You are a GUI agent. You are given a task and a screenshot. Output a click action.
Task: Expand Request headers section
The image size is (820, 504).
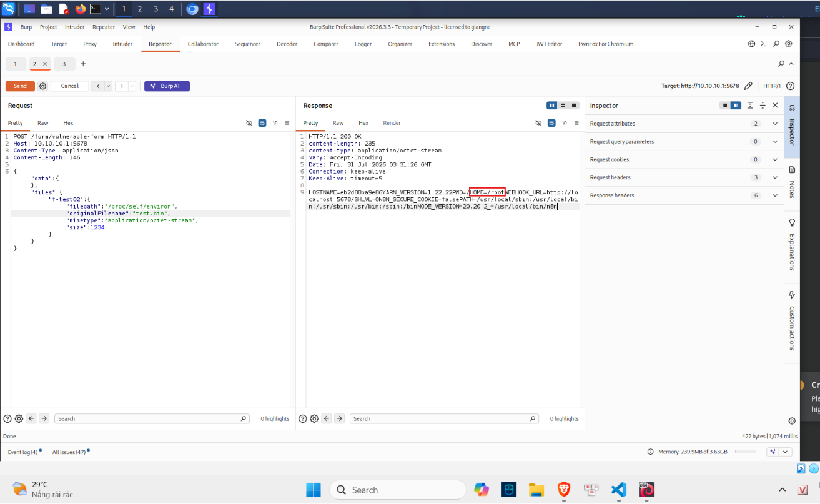pos(775,177)
